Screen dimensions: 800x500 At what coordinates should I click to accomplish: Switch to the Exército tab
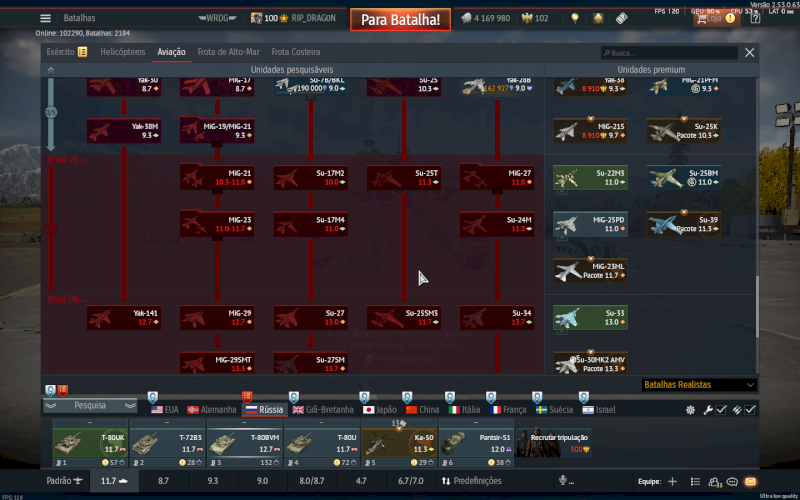click(66, 52)
